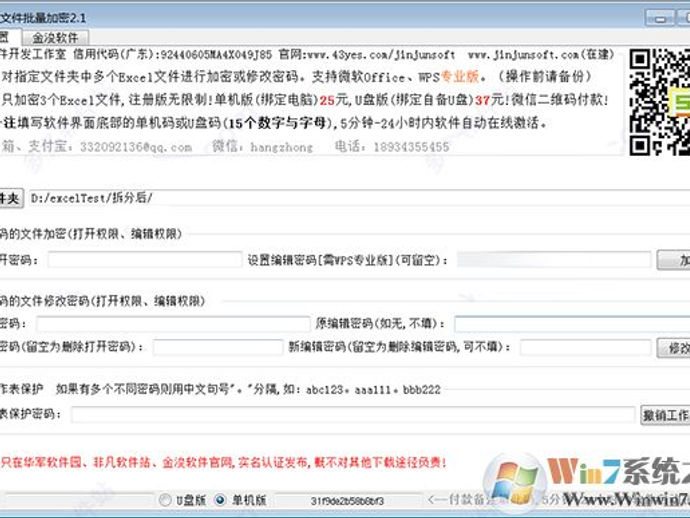The image size is (690, 518).
Task: Click the folder select button beside path field
Action: (x=11, y=198)
